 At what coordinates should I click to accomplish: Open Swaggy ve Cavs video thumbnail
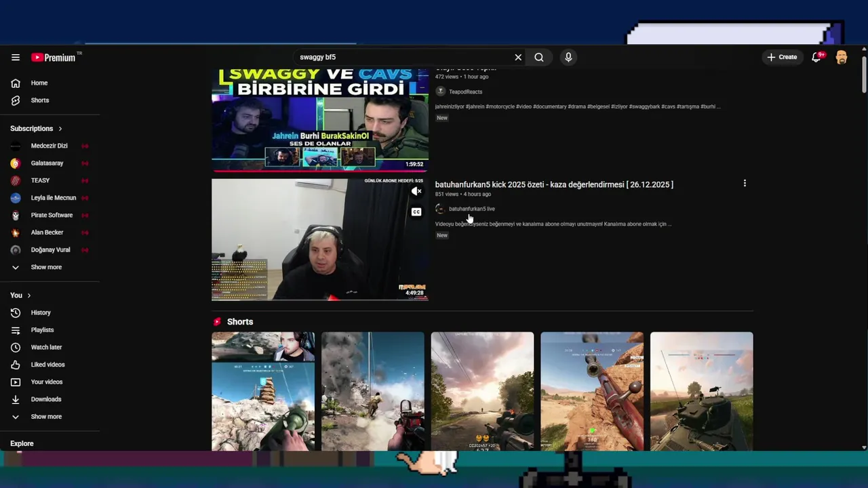[319, 119]
